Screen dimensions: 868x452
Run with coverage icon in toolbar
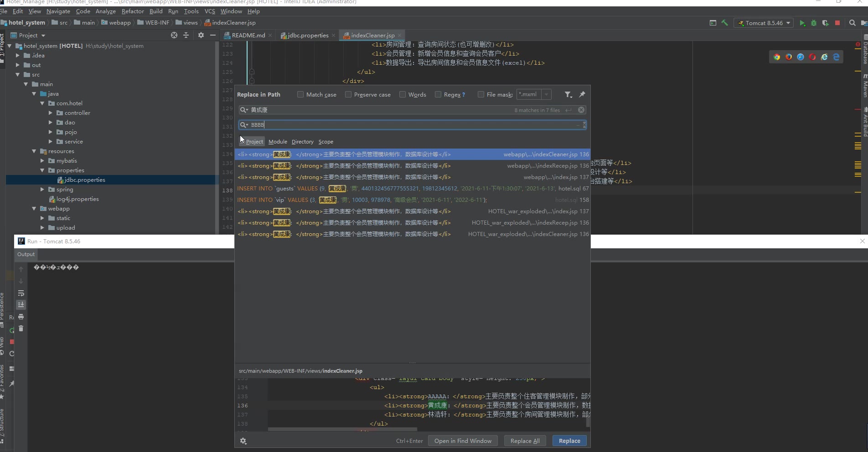826,23
